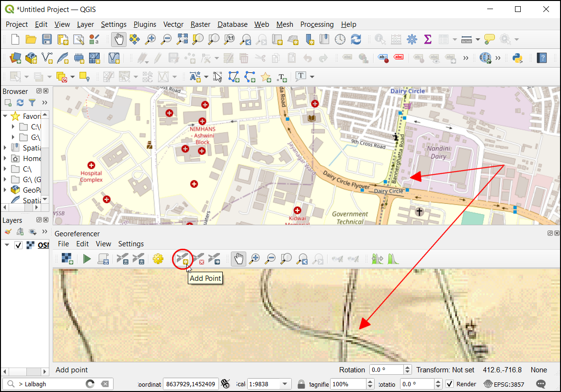This screenshot has height=392, width=561.
Task: Click the Zoom Out magnifier in main toolbar
Action: pyautogui.click(x=166, y=39)
